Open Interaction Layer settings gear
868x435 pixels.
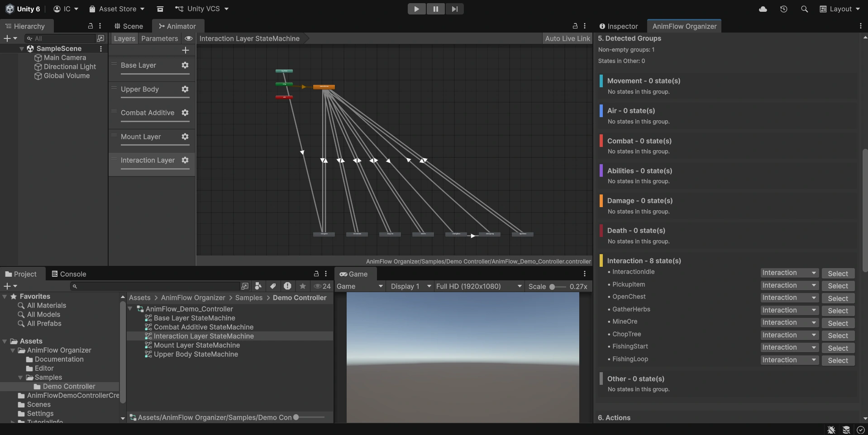click(185, 160)
